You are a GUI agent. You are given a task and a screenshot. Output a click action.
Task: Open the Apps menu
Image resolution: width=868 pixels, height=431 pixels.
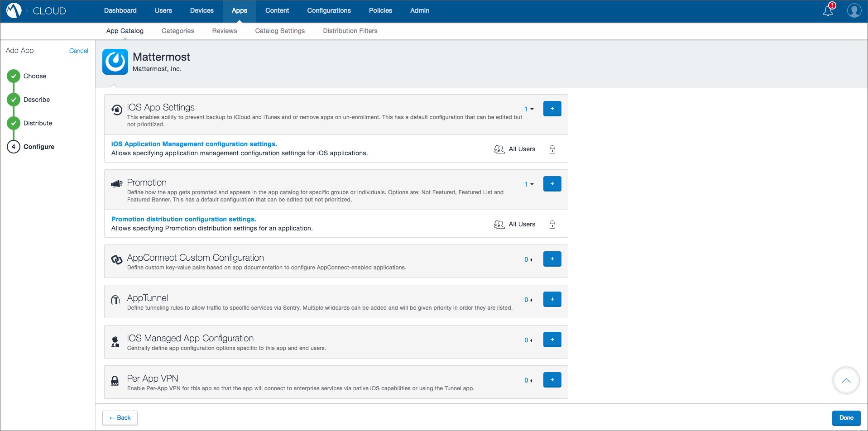(240, 10)
